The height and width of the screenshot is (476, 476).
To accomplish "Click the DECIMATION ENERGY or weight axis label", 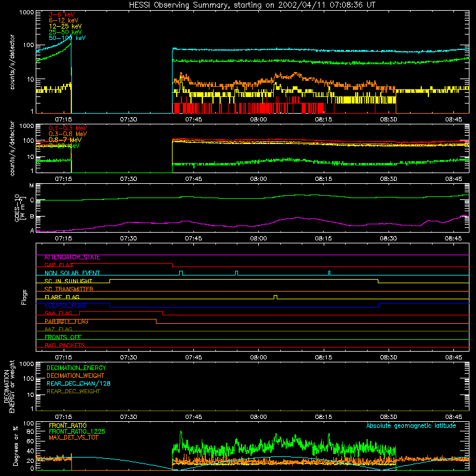I will click(9, 386).
